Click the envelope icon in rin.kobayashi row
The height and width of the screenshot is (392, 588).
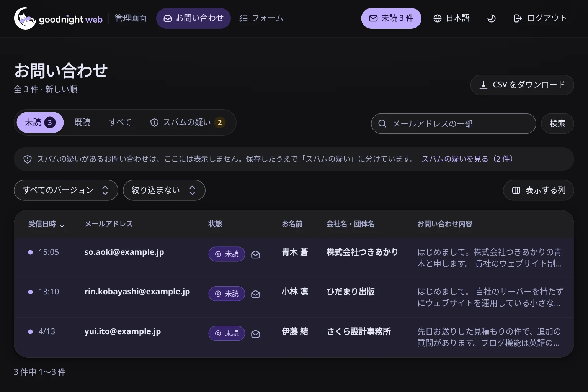(x=255, y=294)
